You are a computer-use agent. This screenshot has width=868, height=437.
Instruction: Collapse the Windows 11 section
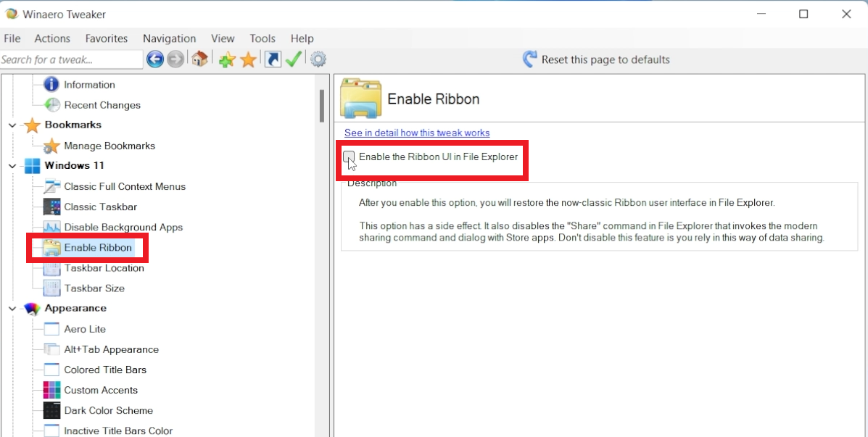point(12,165)
